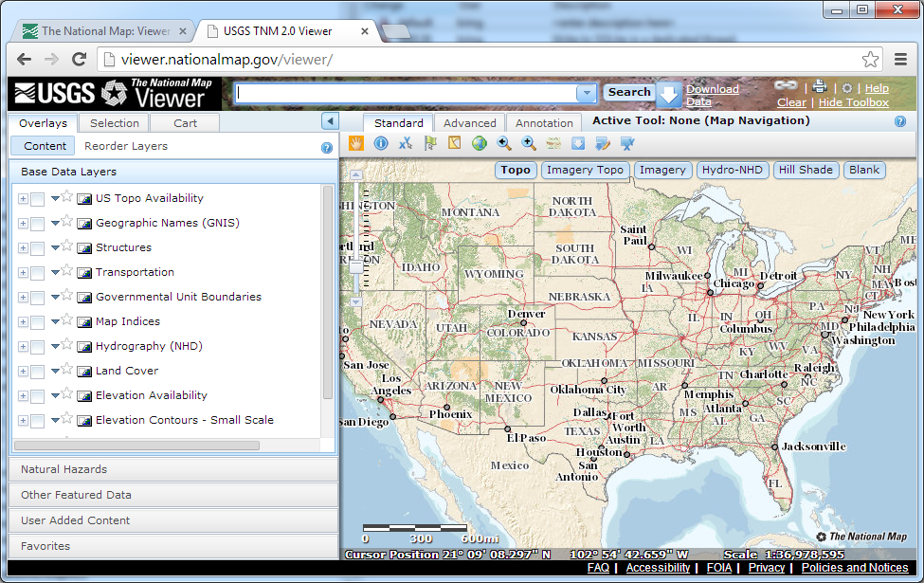Screen dimensions: 924x583
Task: Select Reorder Layers tab
Action: tap(126, 146)
